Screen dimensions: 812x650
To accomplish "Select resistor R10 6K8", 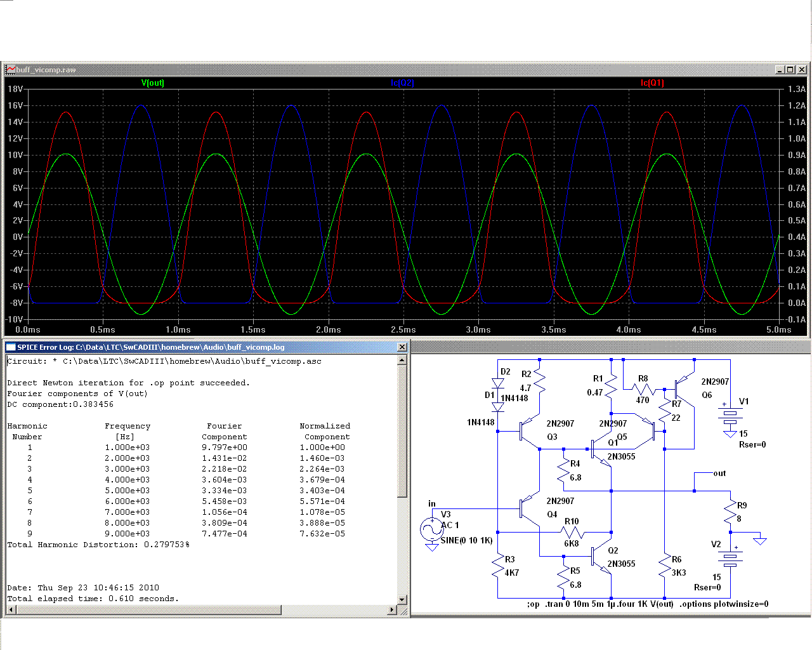I will (x=572, y=532).
